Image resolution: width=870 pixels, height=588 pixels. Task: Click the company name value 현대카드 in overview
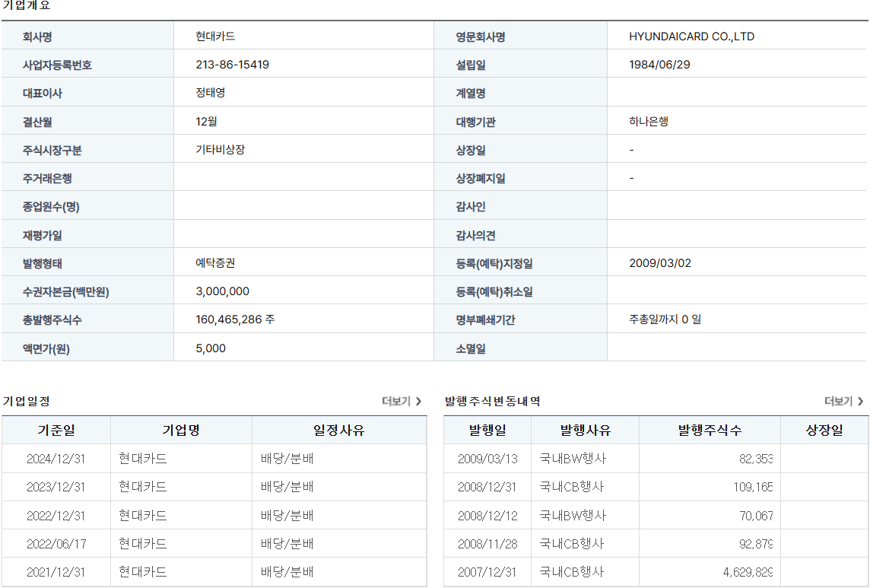click(215, 36)
